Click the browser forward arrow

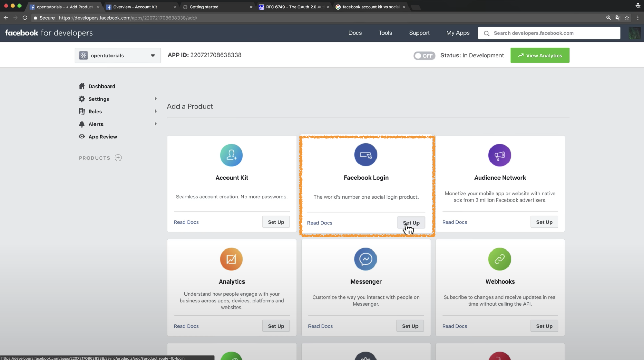coord(15,18)
